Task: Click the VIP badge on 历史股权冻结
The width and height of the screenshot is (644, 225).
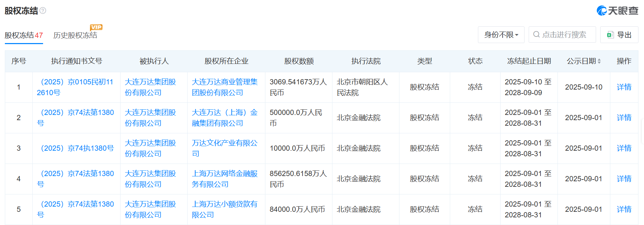Action: [96, 27]
